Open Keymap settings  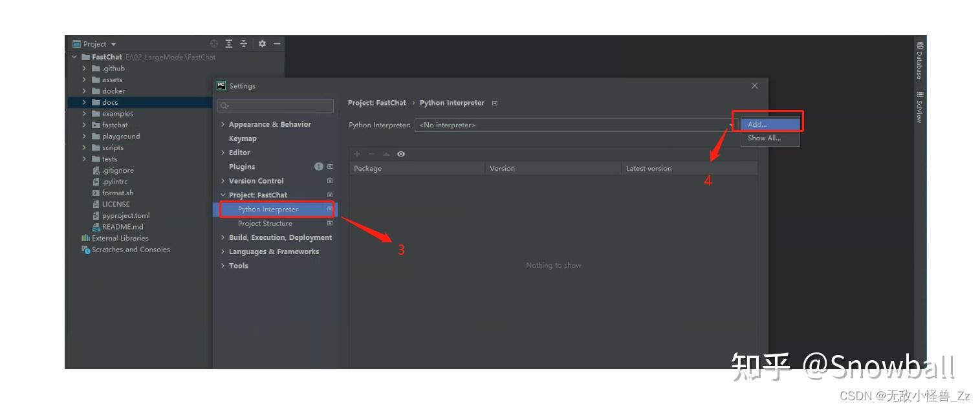(243, 138)
